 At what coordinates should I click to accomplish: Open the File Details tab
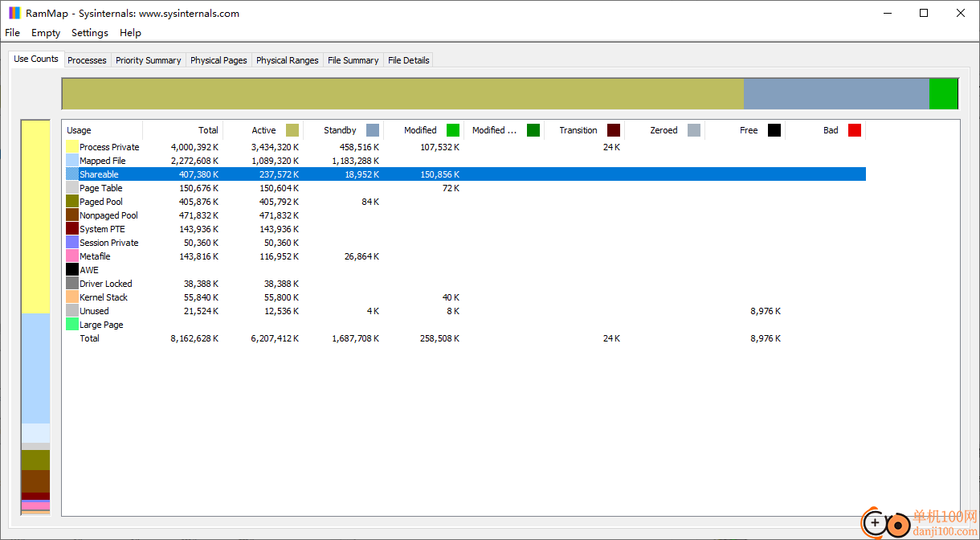tap(409, 60)
